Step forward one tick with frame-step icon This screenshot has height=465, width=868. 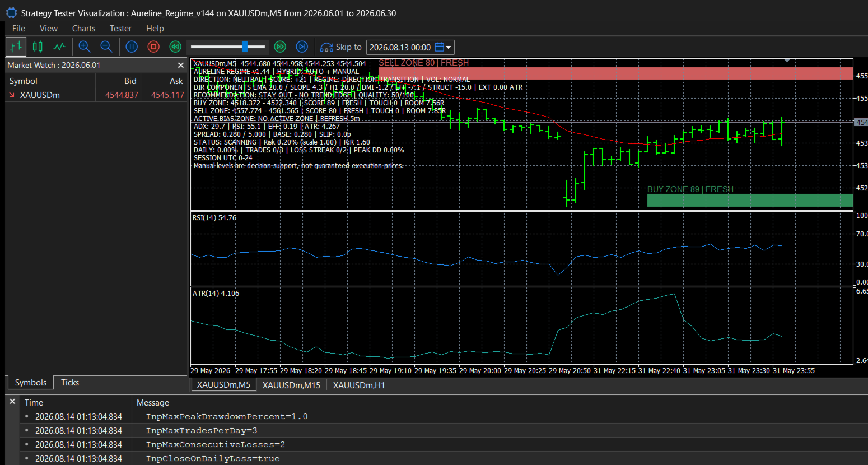point(302,46)
